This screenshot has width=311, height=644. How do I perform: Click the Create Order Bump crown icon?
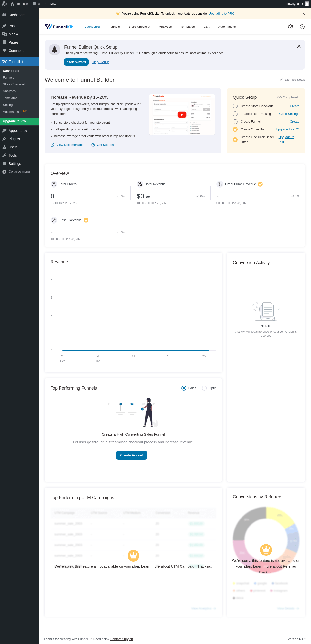235,129
